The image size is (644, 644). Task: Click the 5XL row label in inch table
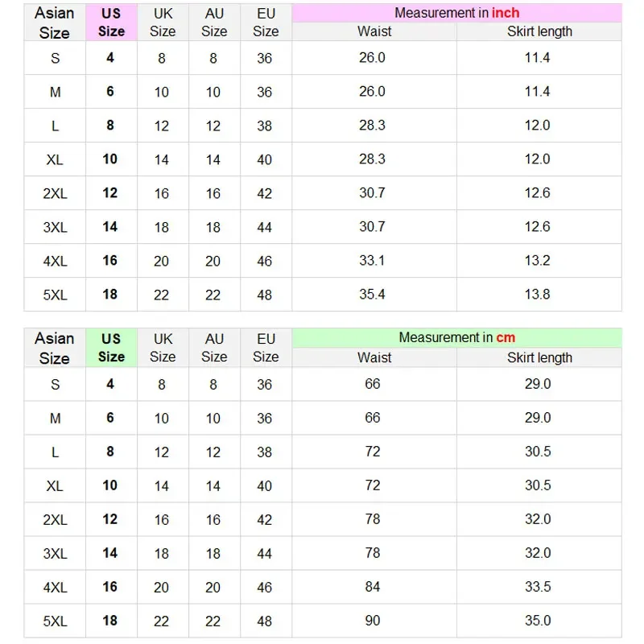click(x=55, y=295)
